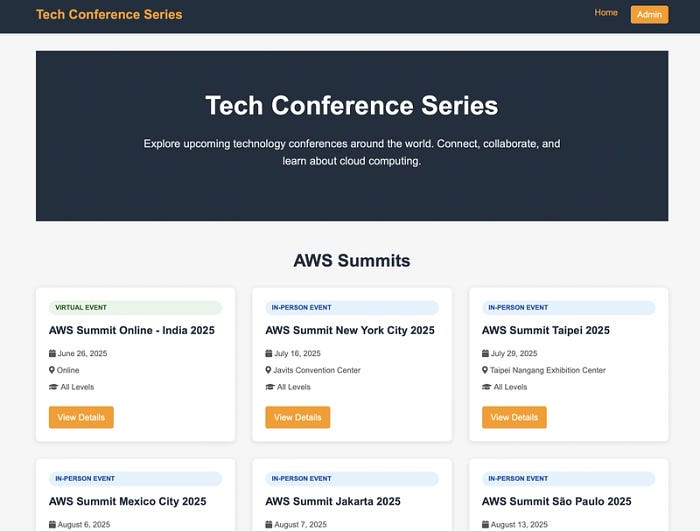Viewport: 700px width, 531px height.
Task: Select title AWS Summit Online - India 2025
Action: click(132, 330)
